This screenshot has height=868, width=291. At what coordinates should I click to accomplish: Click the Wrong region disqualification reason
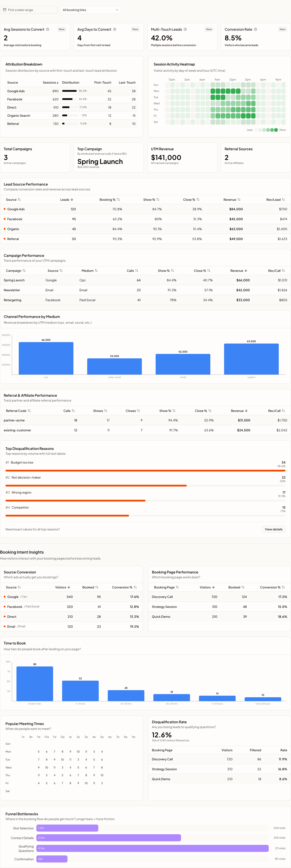(22, 493)
